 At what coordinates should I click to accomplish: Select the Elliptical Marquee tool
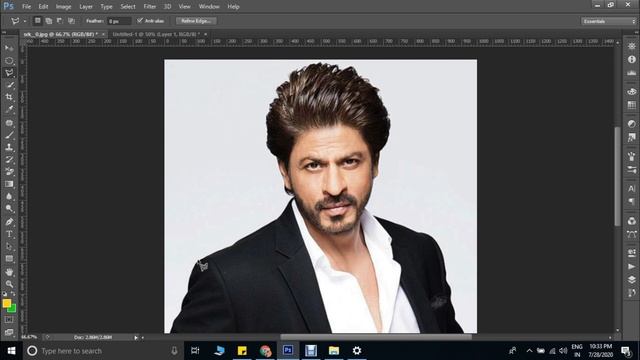[9, 61]
